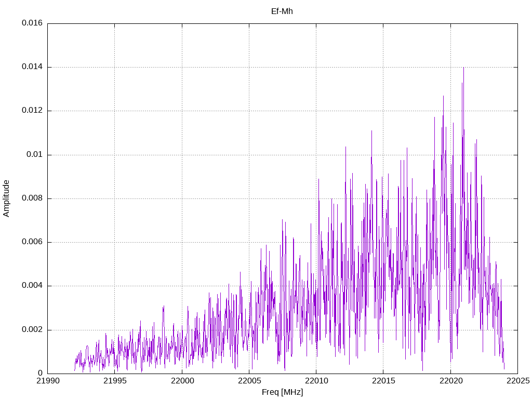Click the 0.01 y-axis tick label
532x399 pixels.
click(34, 155)
